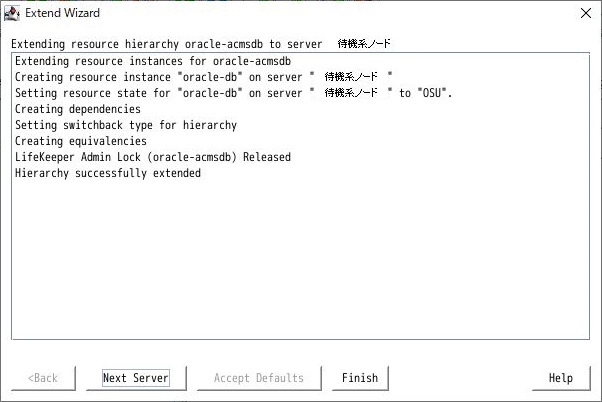The image size is (602, 402).
Task: Click the greyed-out <Back button
Action: tap(43, 378)
